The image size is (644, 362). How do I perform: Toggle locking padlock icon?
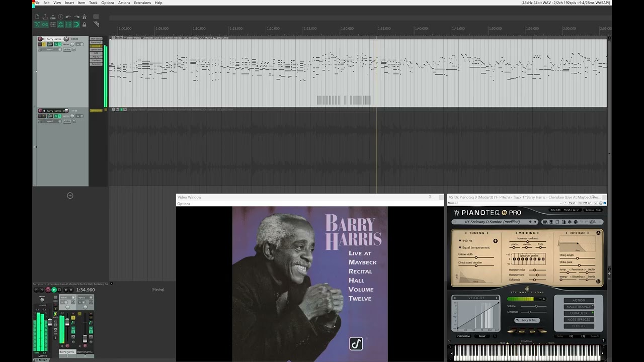pyautogui.click(x=84, y=24)
